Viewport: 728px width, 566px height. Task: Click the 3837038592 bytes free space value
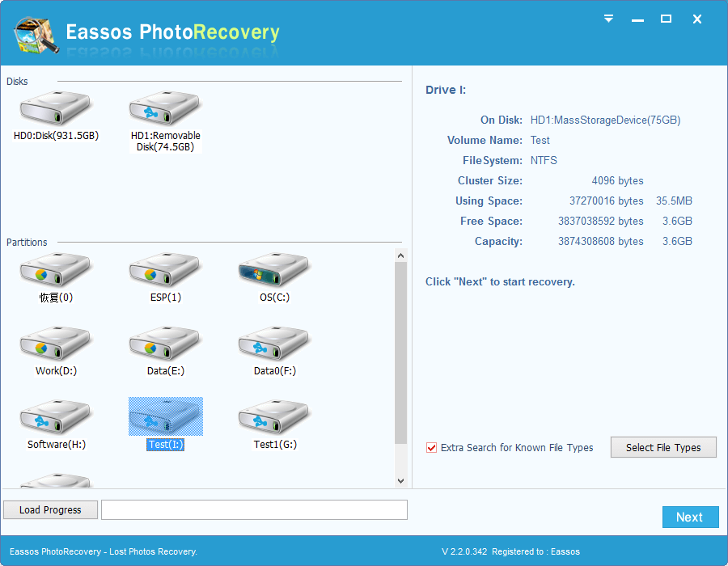point(601,222)
